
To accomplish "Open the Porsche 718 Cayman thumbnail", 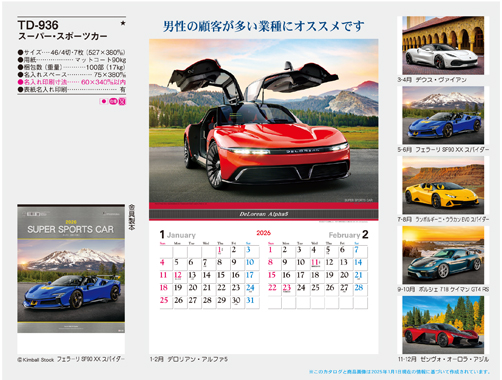I will (443, 255).
